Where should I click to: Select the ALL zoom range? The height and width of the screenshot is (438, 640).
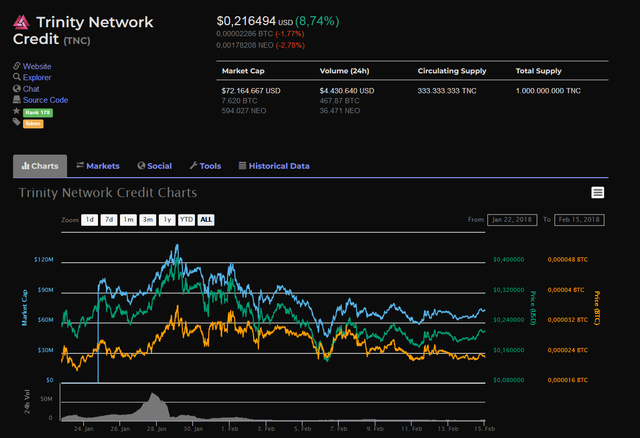(x=206, y=220)
